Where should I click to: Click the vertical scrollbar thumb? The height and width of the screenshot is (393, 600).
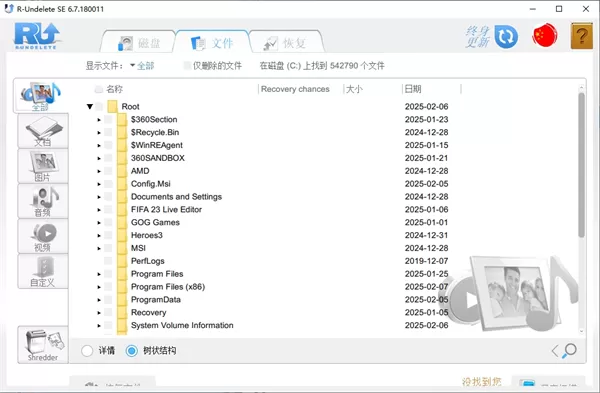click(582, 165)
